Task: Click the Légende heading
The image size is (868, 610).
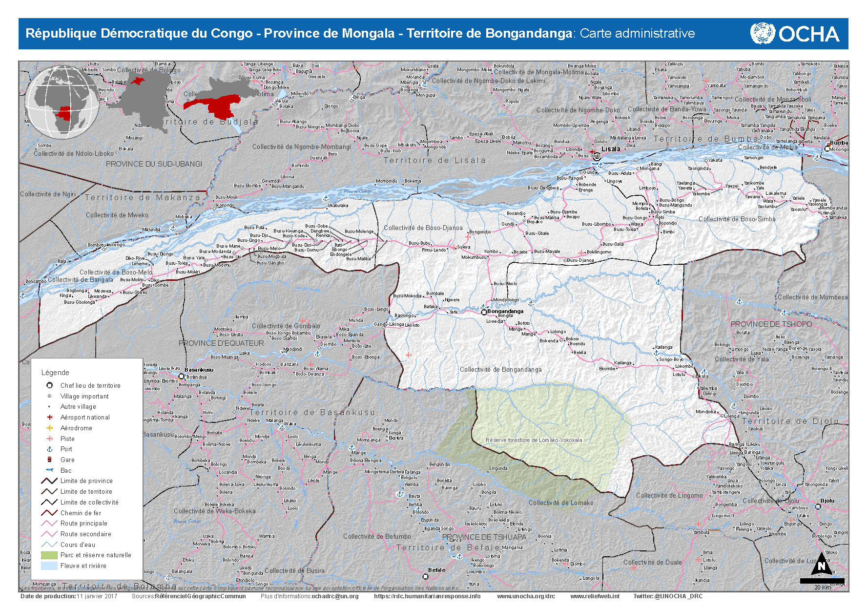Action: point(55,373)
